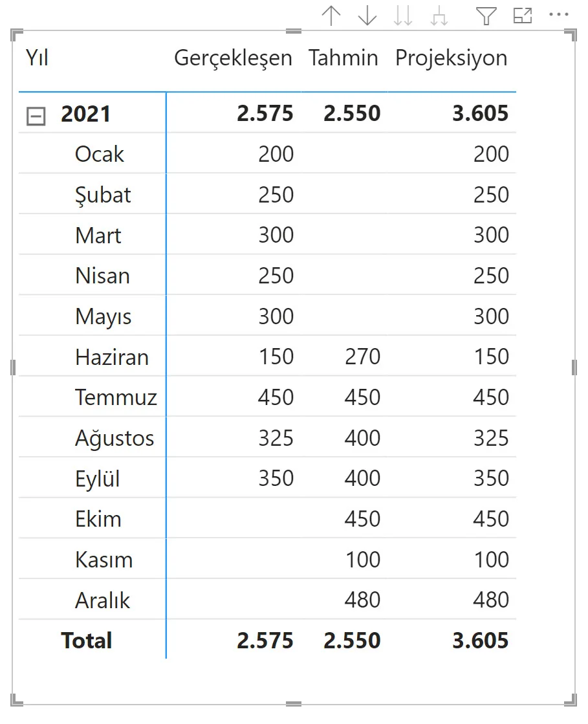Collapse the 2021 year row
This screenshot has height=724, width=588.
36,116
